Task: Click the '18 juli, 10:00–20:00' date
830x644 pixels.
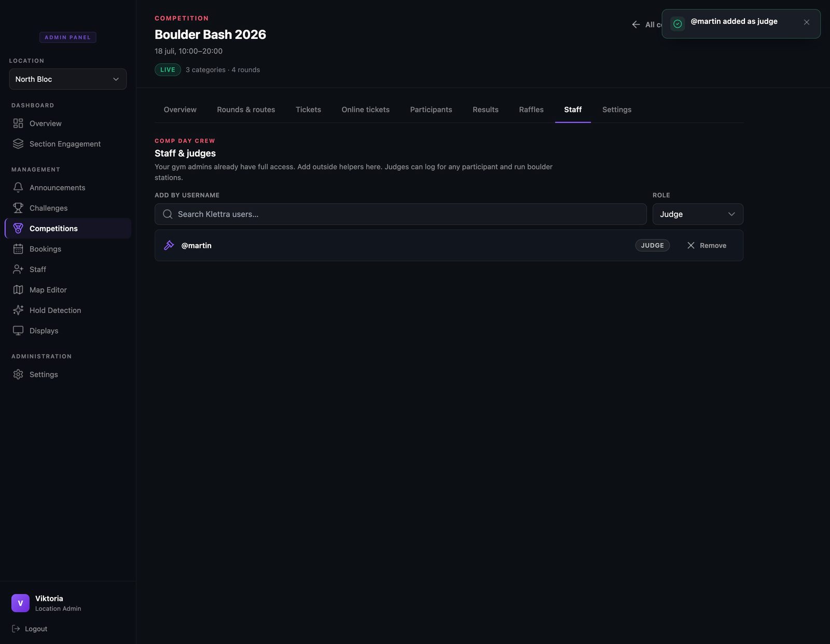Action: pyautogui.click(x=188, y=51)
